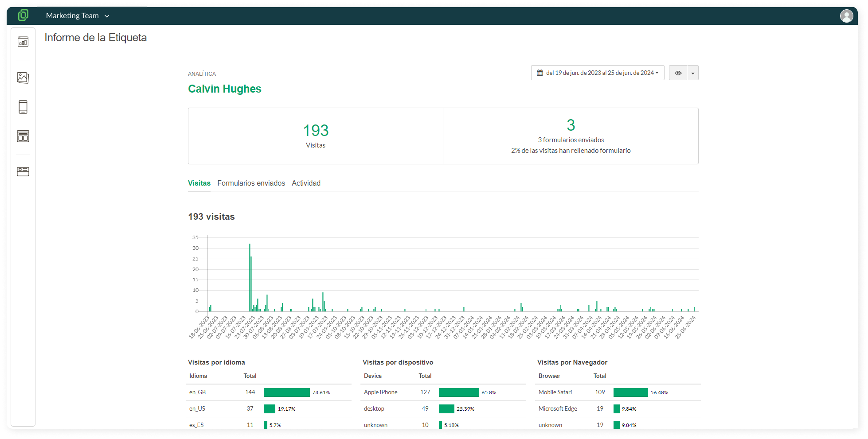
Task: Click the Idioma column header
Action: click(x=198, y=376)
